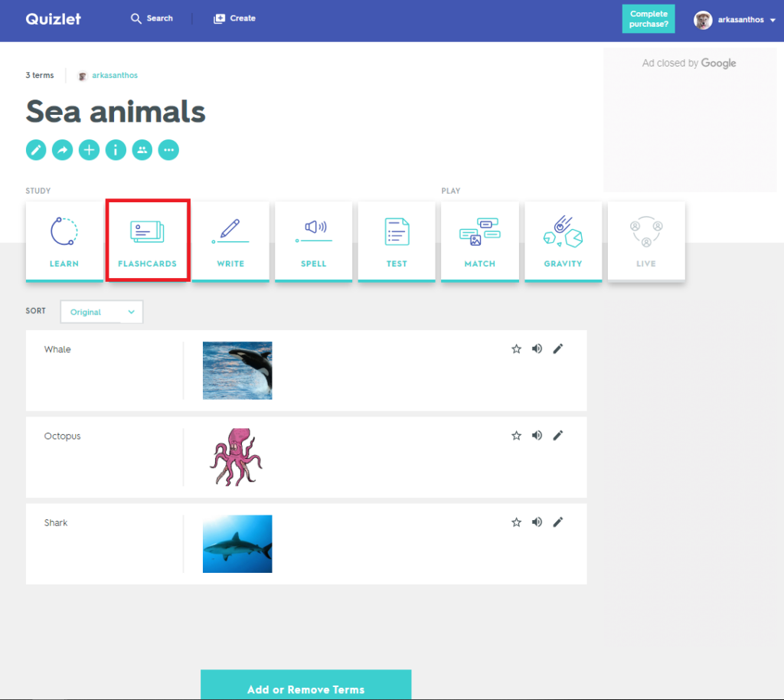Click the Whale image thumbnail

[237, 371]
